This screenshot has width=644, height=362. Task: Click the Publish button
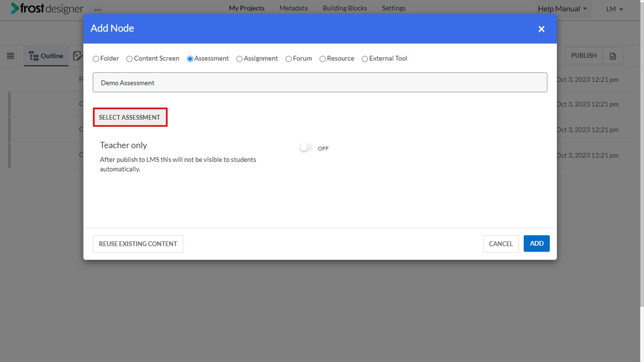[584, 56]
